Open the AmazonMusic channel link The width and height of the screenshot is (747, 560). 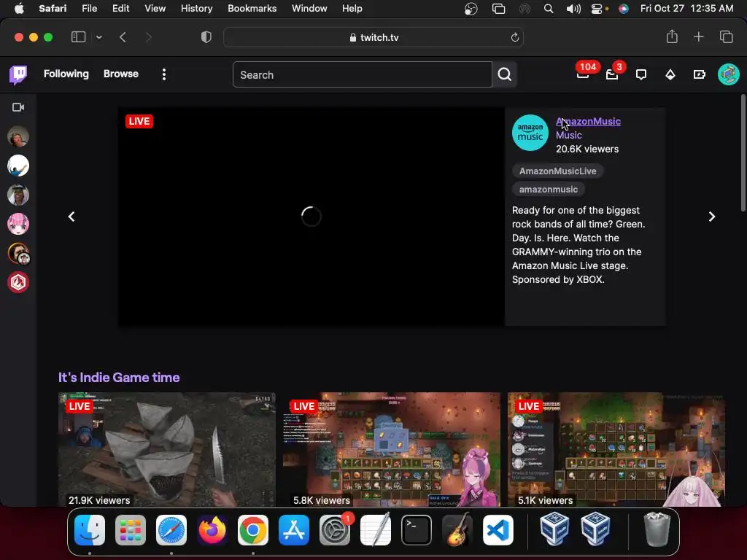[x=588, y=122]
